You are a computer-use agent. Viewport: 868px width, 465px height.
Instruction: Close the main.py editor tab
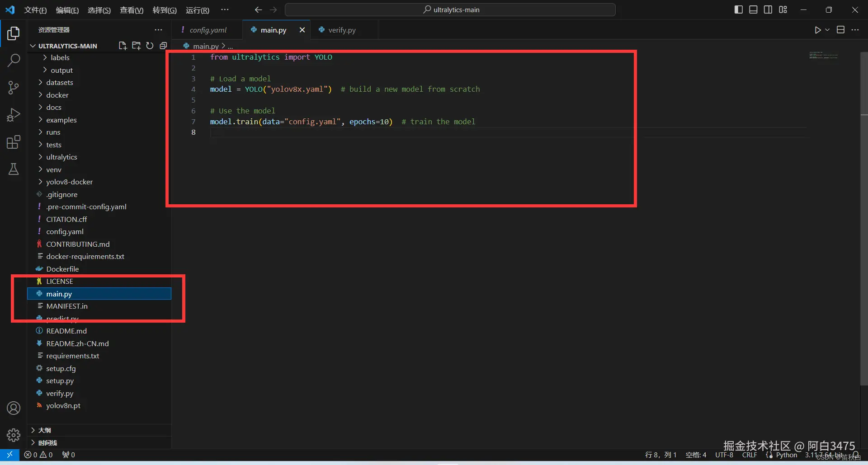coord(302,30)
